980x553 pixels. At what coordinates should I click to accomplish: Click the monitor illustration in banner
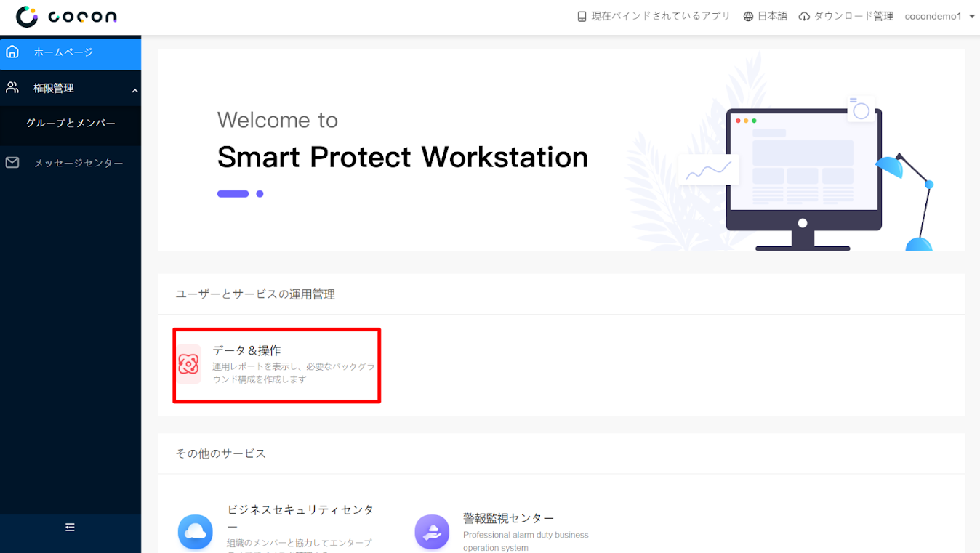[803, 179]
